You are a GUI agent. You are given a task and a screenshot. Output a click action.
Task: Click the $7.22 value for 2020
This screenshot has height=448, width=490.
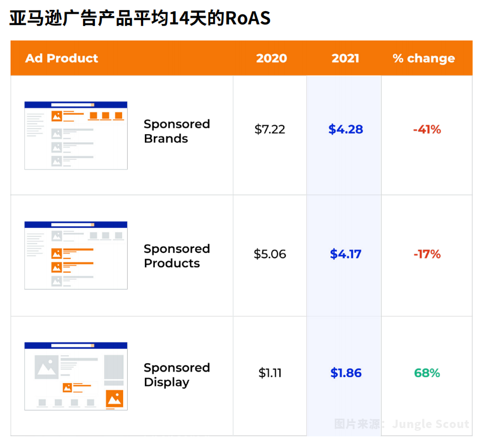(270, 129)
